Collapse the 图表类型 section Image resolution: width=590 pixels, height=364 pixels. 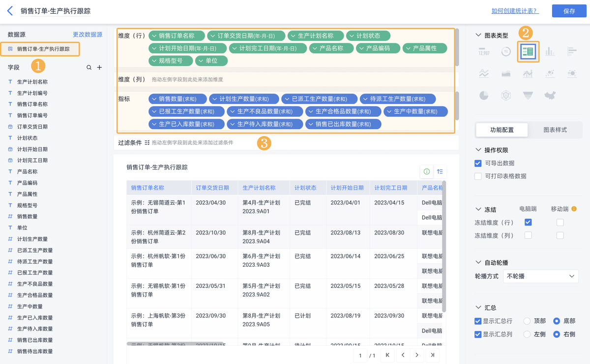point(479,35)
